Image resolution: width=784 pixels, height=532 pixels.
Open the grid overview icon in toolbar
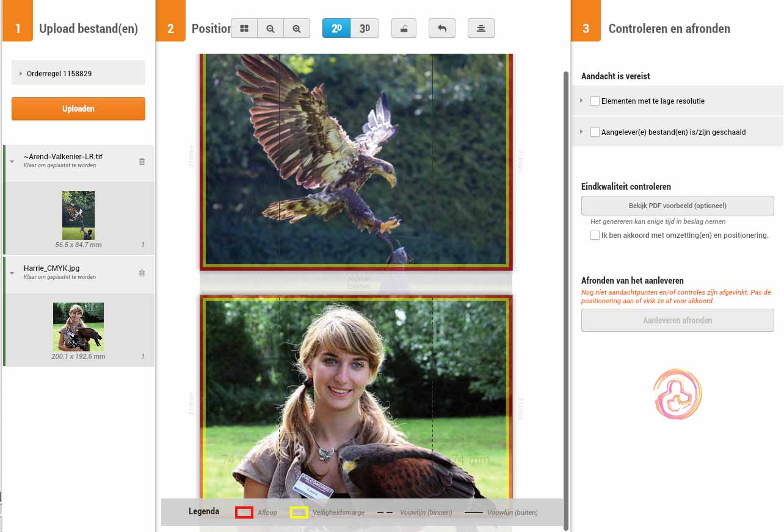pos(244,29)
